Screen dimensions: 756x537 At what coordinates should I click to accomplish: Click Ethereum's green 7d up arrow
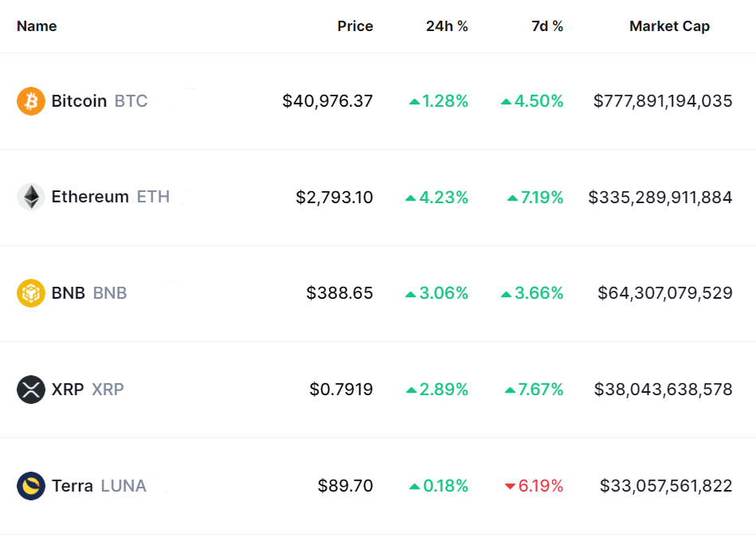coord(512,198)
